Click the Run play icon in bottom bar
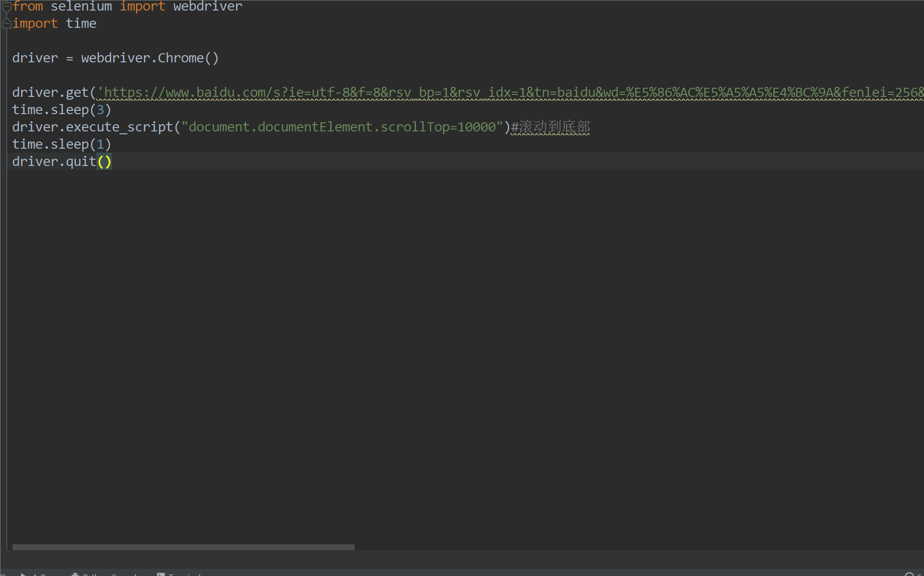The height and width of the screenshot is (576, 924). click(x=24, y=574)
